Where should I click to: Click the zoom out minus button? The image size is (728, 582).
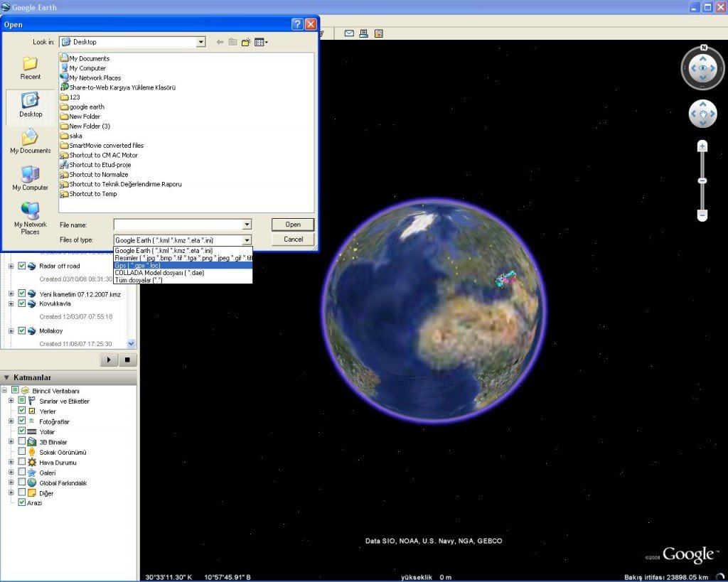(x=702, y=215)
